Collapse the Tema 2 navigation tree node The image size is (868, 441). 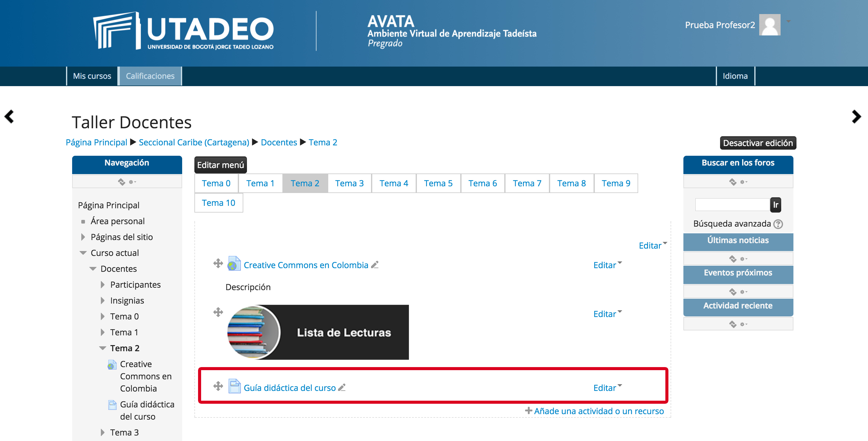click(x=103, y=348)
